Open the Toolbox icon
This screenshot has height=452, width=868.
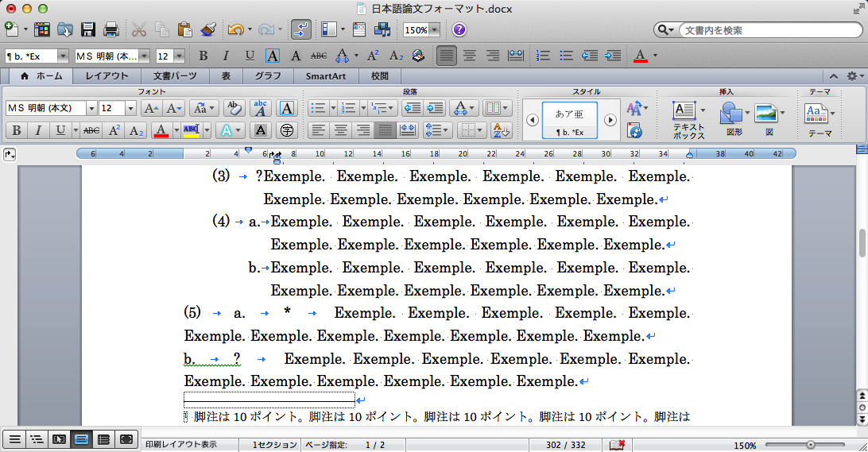pyautogui.click(x=359, y=29)
